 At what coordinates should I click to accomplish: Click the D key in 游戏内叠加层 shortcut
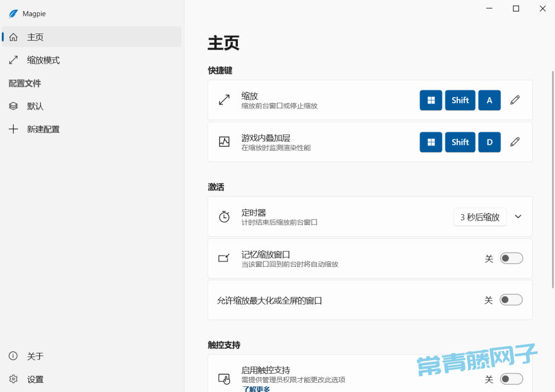pyautogui.click(x=490, y=142)
